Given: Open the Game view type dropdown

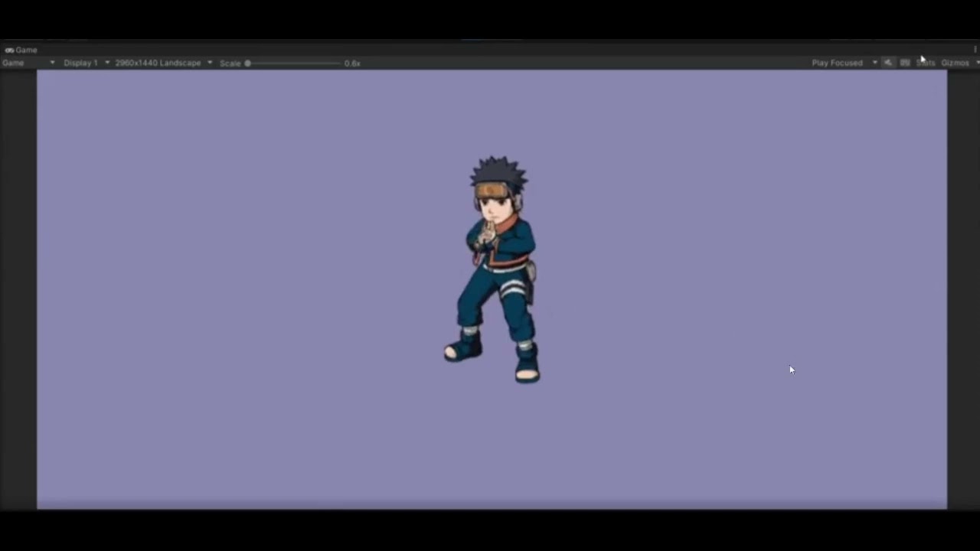Looking at the screenshot, I should click(29, 63).
